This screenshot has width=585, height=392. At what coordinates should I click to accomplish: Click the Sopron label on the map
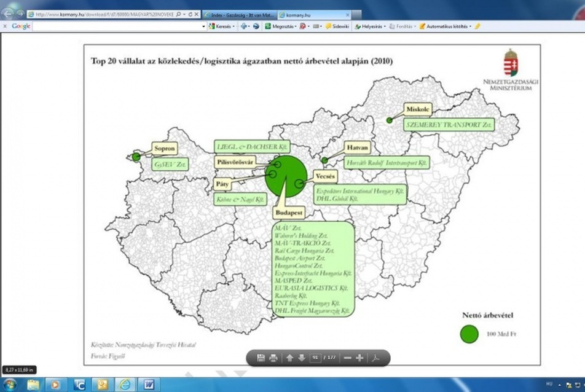click(x=165, y=148)
